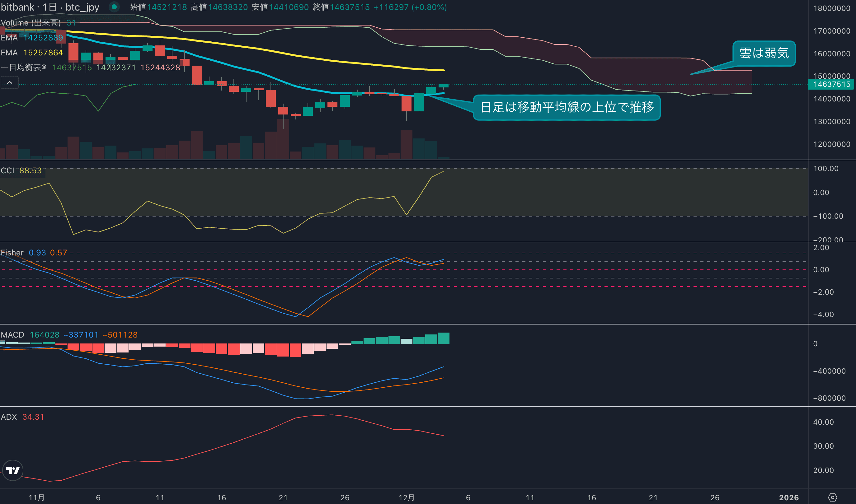Click the 雲は弱気 callout annotation
Image resolution: width=856 pixels, height=504 pixels.
click(764, 53)
